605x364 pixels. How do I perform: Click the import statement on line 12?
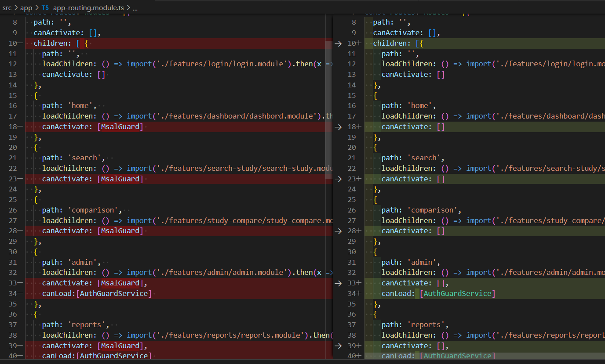point(139,64)
